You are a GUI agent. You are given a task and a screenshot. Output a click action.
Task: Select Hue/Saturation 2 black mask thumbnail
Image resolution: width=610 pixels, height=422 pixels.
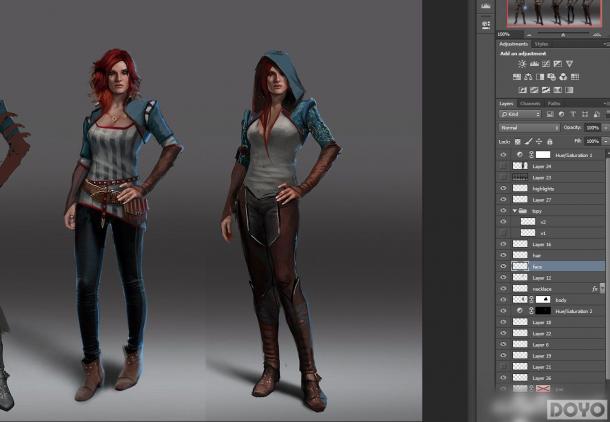[x=543, y=311]
